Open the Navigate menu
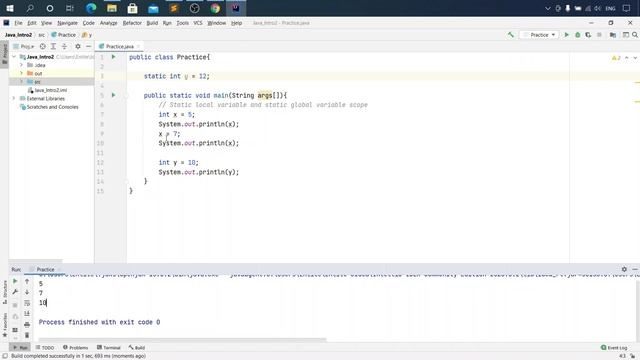Viewport: 640px width, 360px height. 67,23
